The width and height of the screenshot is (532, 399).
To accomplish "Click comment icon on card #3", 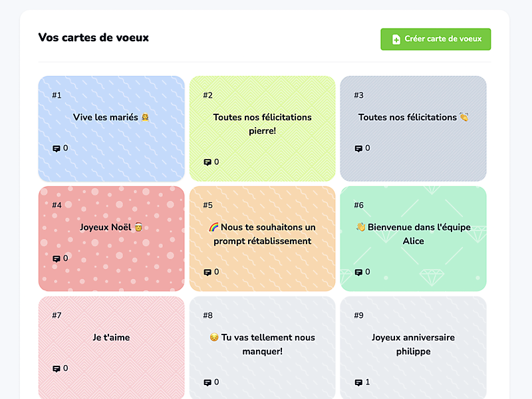I will (358, 148).
